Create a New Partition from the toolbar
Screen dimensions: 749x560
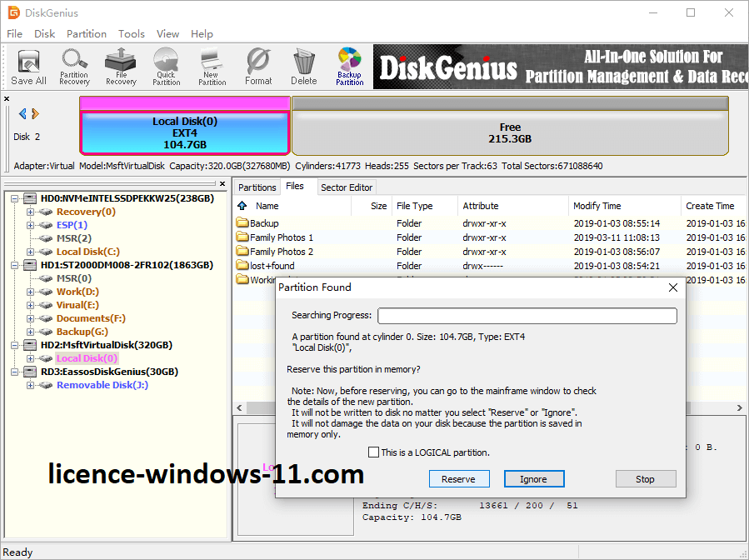click(212, 67)
